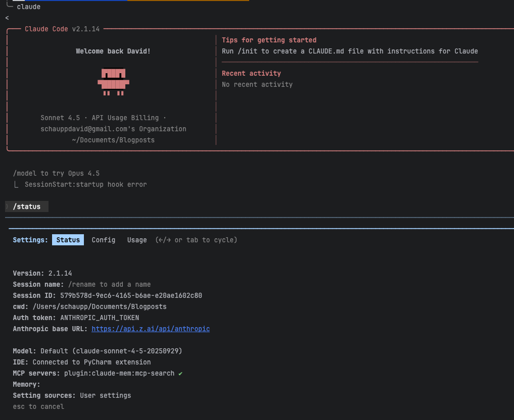Screen dimensions: 514x420
Task: Click the "Run /init" tip text
Action: [350, 51]
